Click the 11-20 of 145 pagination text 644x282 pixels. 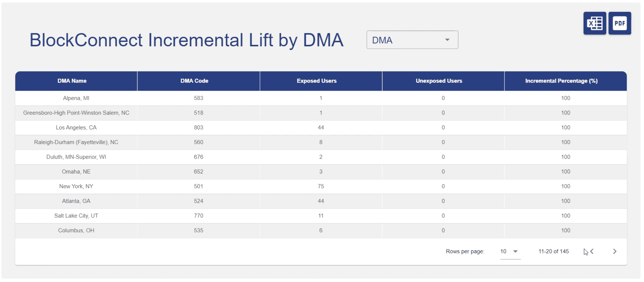(x=554, y=251)
